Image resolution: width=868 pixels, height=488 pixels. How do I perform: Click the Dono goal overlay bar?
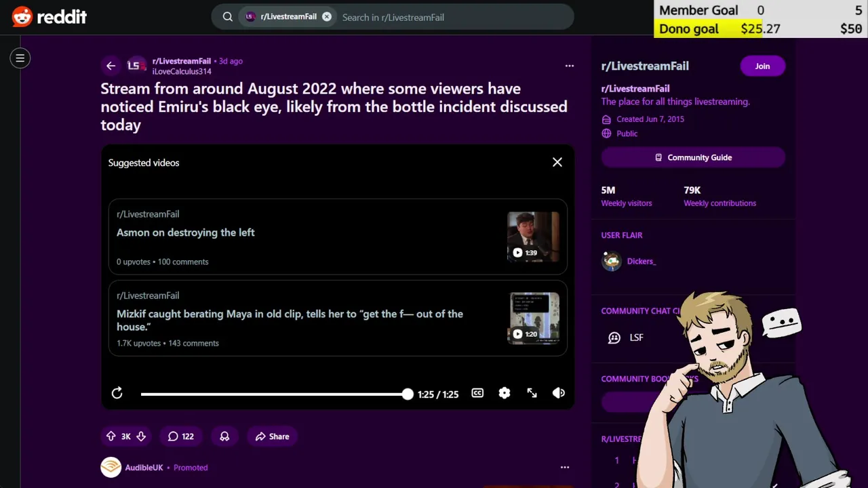(761, 28)
